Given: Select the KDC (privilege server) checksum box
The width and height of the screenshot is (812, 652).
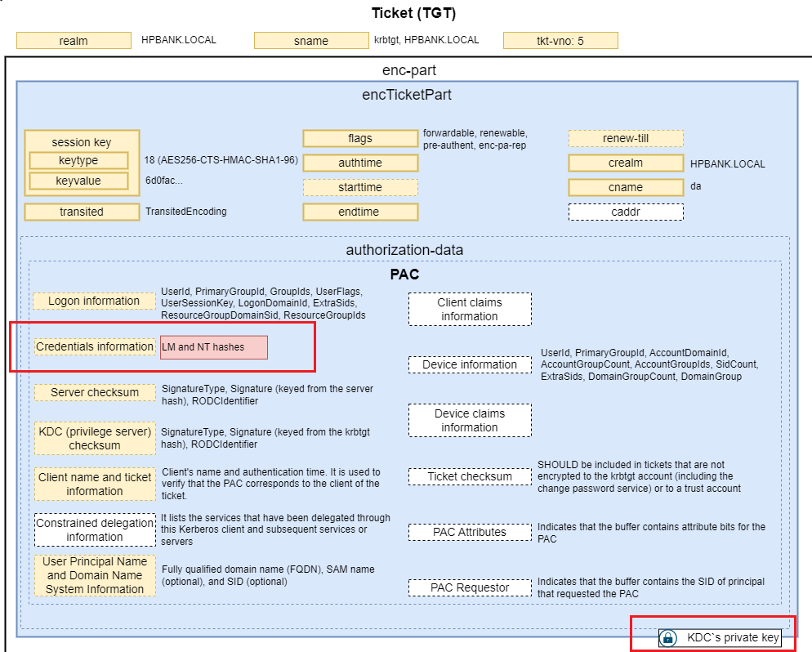Looking at the screenshot, I should pos(95,438).
